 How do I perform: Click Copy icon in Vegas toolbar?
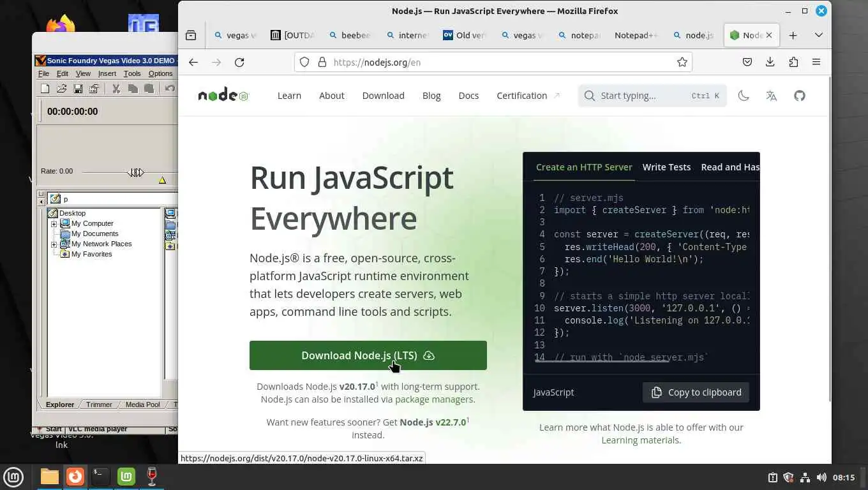(x=133, y=89)
